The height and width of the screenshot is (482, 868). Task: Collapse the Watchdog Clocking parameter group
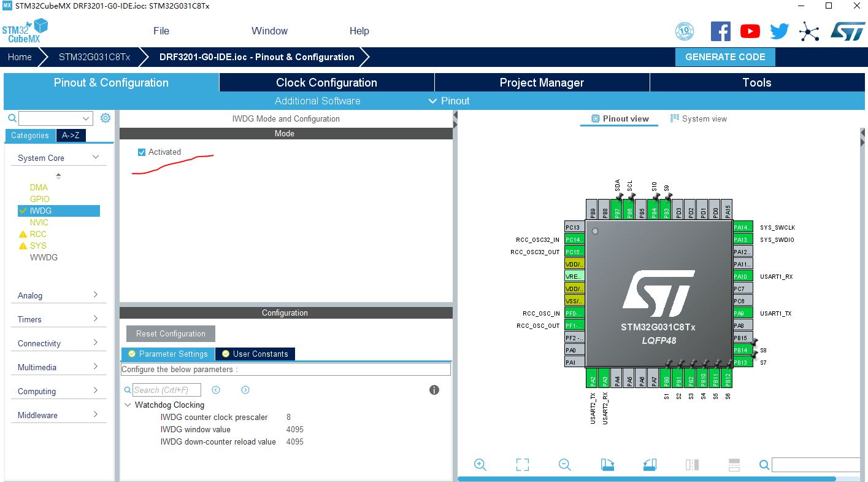click(x=128, y=405)
